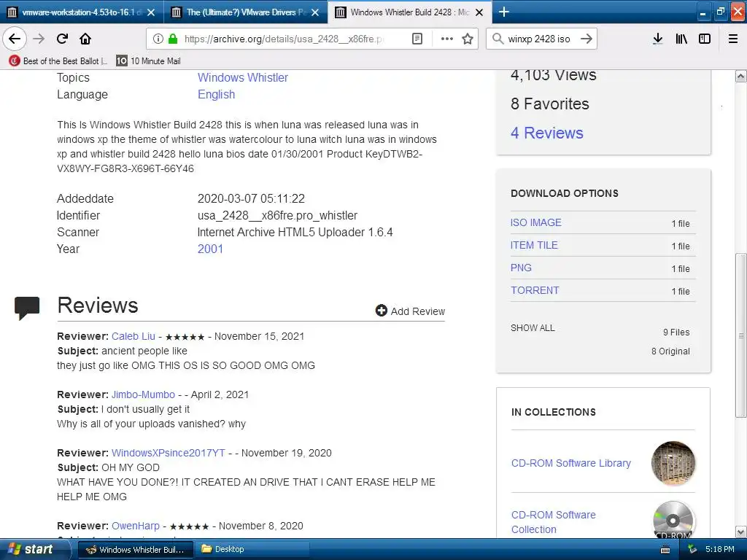The height and width of the screenshot is (560, 747).
Task: Click the Add Review plus icon
Action: [x=381, y=311]
